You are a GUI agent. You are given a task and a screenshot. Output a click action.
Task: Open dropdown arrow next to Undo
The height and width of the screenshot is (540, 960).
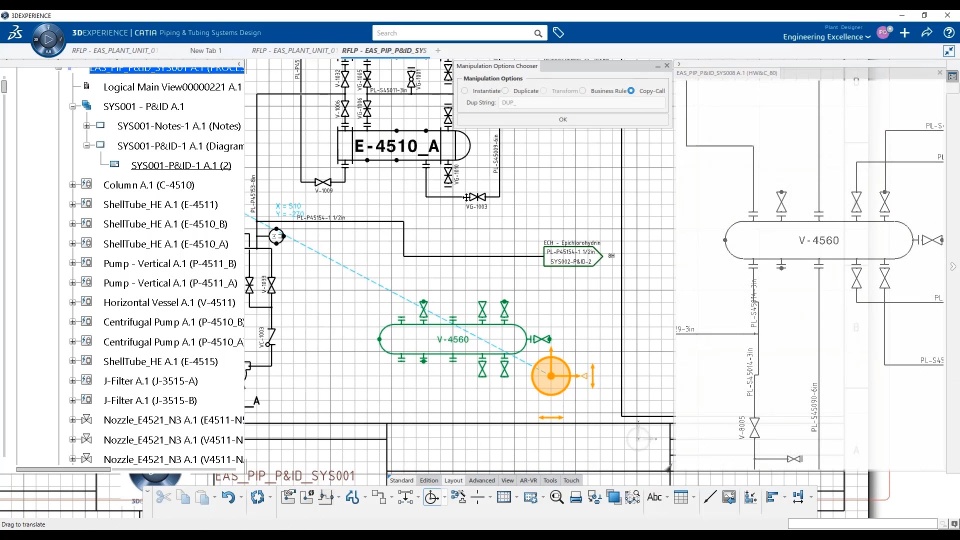pos(241,497)
